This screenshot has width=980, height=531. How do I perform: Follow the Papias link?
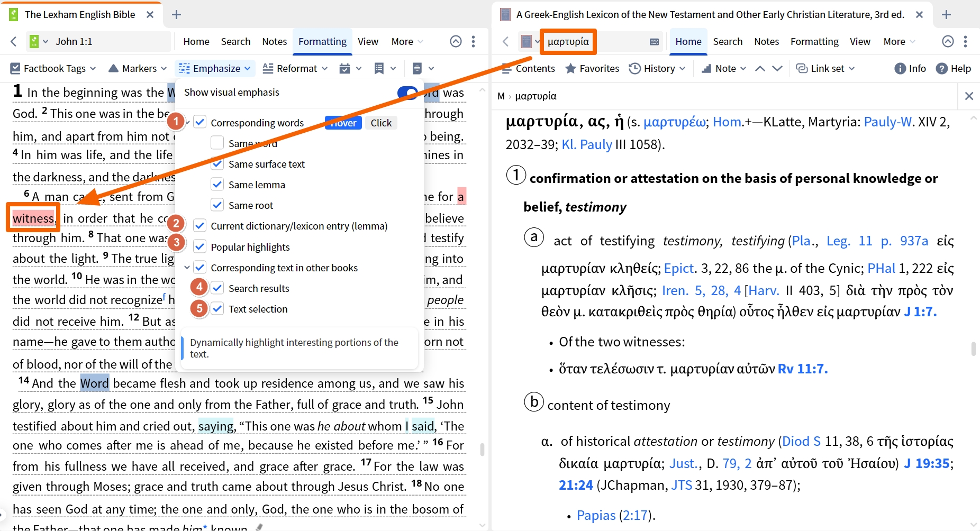(x=596, y=515)
